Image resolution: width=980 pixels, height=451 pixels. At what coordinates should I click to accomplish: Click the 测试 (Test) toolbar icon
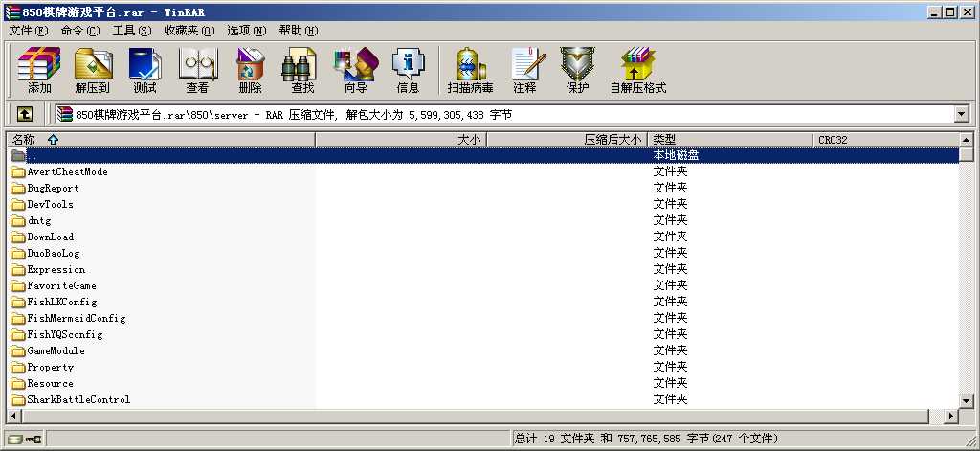145,70
